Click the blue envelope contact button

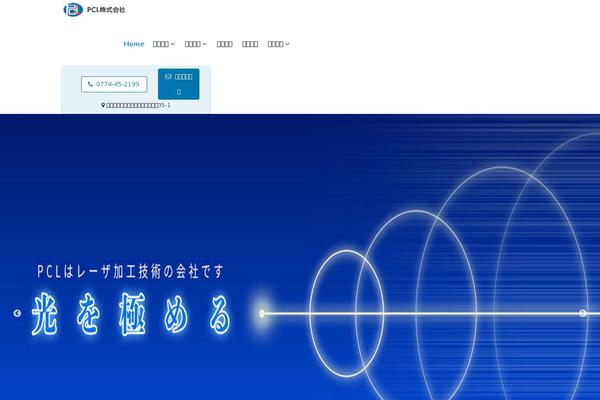(x=179, y=84)
